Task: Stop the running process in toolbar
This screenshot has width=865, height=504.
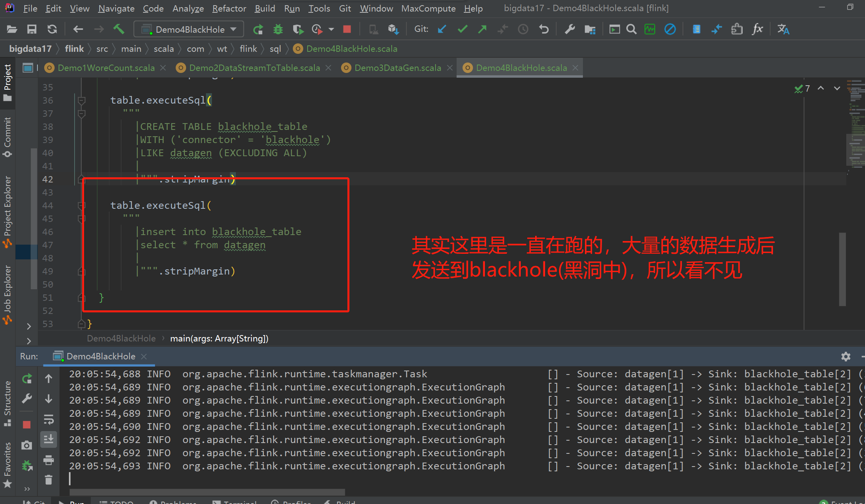Action: (x=347, y=29)
